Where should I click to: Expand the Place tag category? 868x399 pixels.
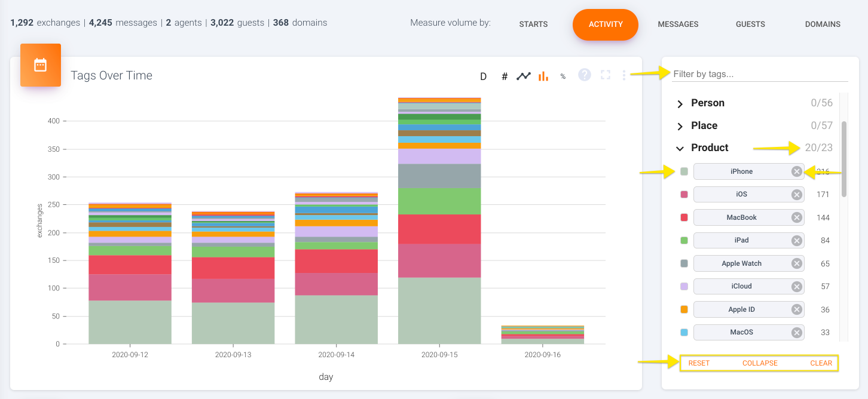click(680, 127)
